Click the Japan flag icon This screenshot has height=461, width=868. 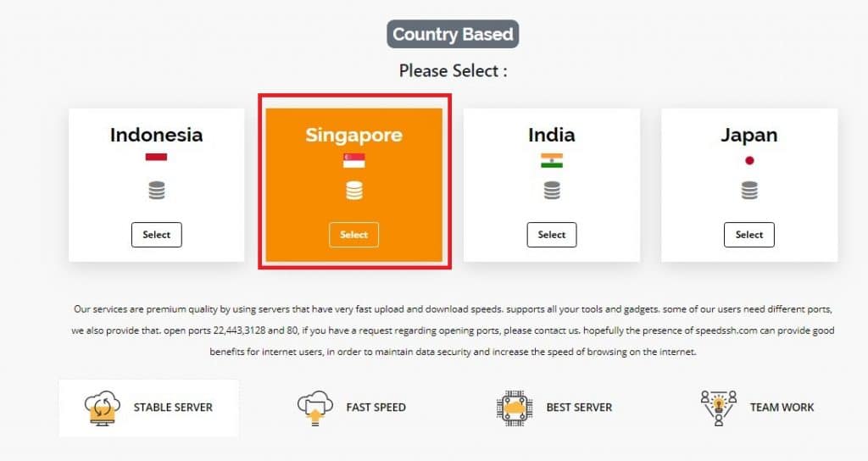coord(749,160)
